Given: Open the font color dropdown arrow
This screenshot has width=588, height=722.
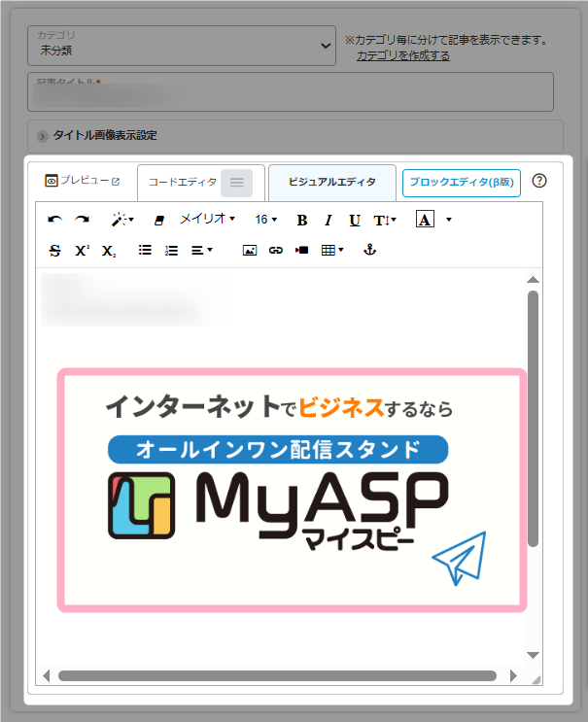Looking at the screenshot, I should [x=448, y=221].
